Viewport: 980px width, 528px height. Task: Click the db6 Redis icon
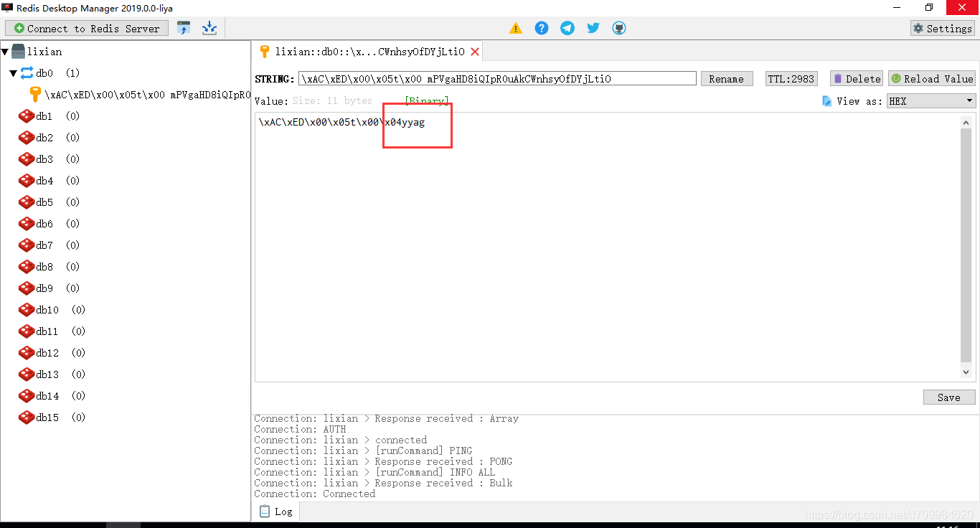[x=27, y=224]
